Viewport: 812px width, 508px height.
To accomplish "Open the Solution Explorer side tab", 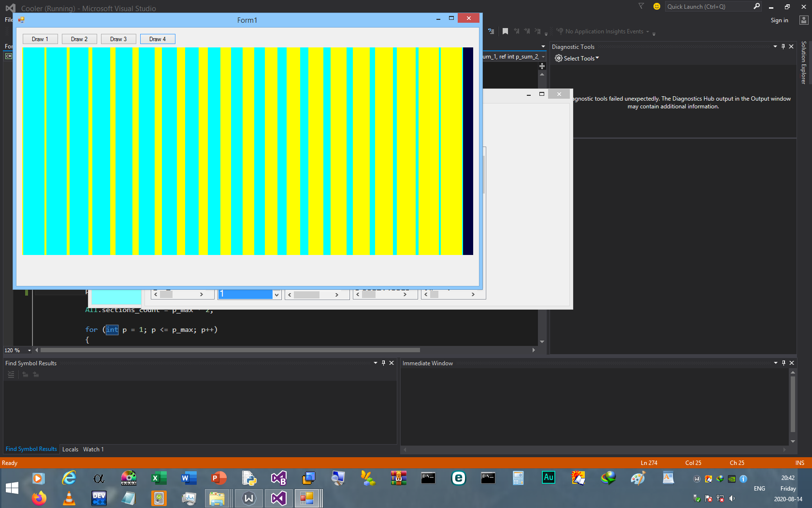I will click(x=804, y=62).
